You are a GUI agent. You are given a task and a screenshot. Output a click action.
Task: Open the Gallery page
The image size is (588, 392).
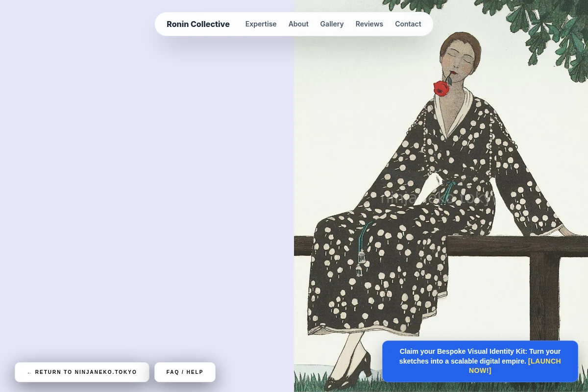click(x=332, y=24)
